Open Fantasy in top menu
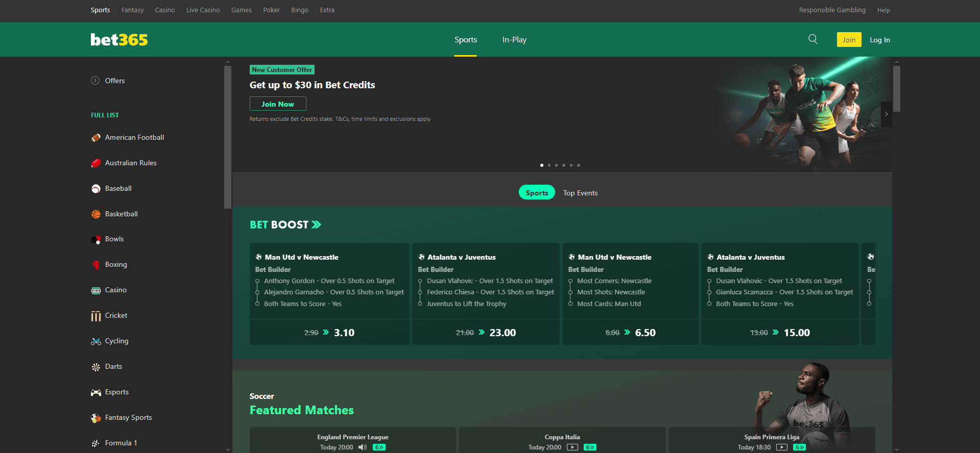 (132, 10)
